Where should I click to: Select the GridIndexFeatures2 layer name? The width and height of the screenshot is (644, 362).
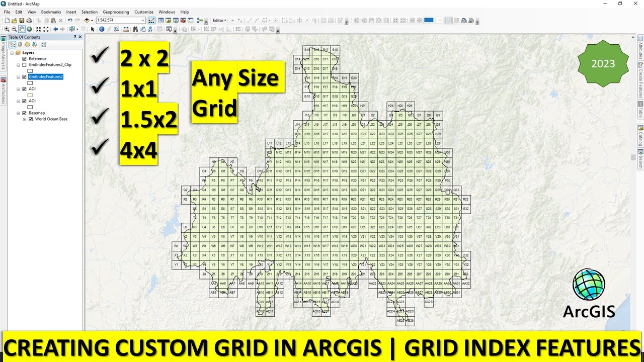point(46,77)
